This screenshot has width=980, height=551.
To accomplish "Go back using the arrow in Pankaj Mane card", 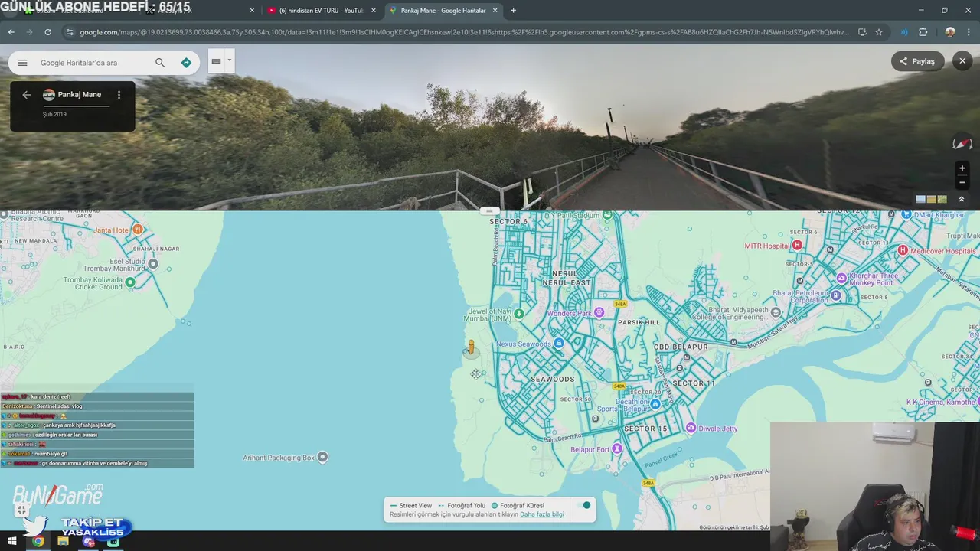I will (x=26, y=95).
